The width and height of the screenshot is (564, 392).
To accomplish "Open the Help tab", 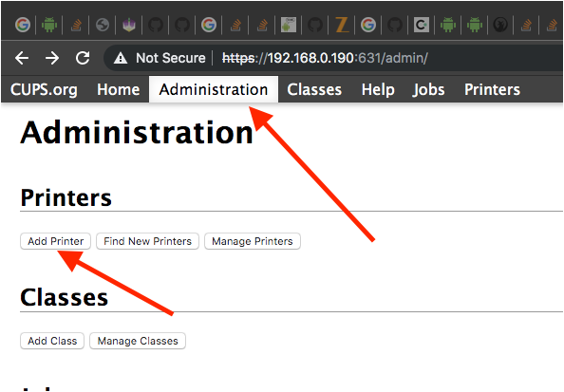I will coord(378,89).
